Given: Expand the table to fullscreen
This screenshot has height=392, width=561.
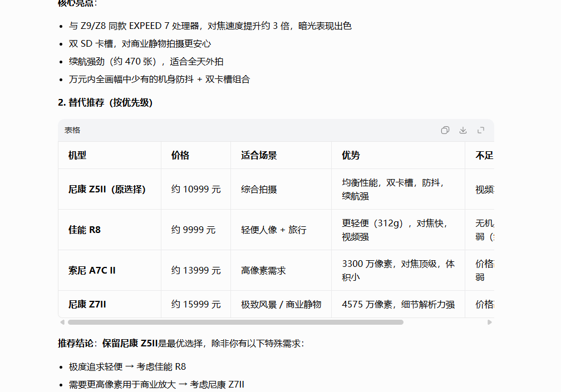Looking at the screenshot, I should pos(481,130).
